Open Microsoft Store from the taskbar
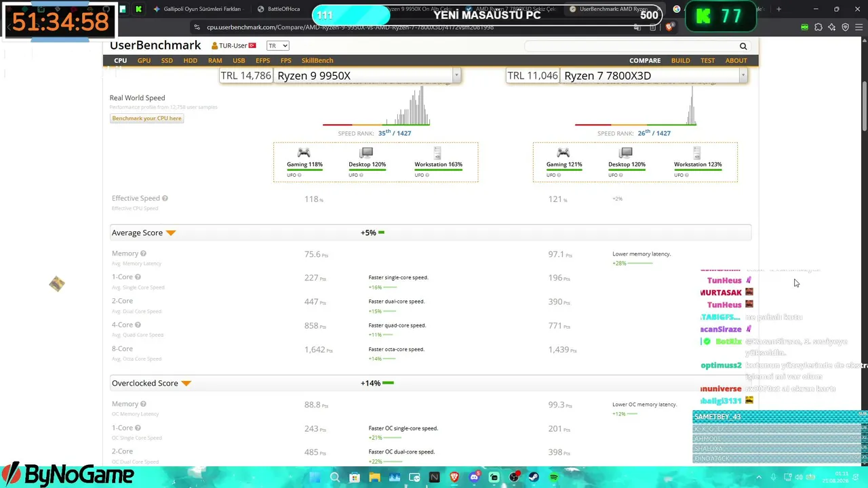The height and width of the screenshot is (488, 868). click(355, 477)
